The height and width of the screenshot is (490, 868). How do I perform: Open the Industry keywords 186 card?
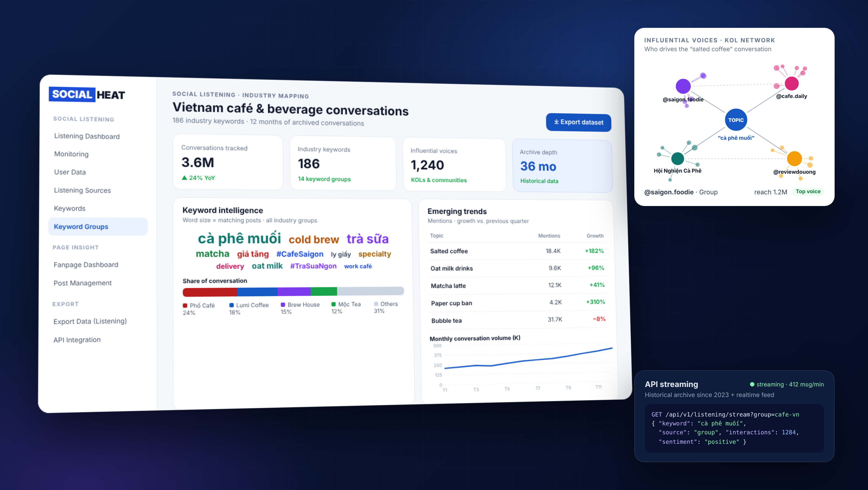[x=343, y=163]
